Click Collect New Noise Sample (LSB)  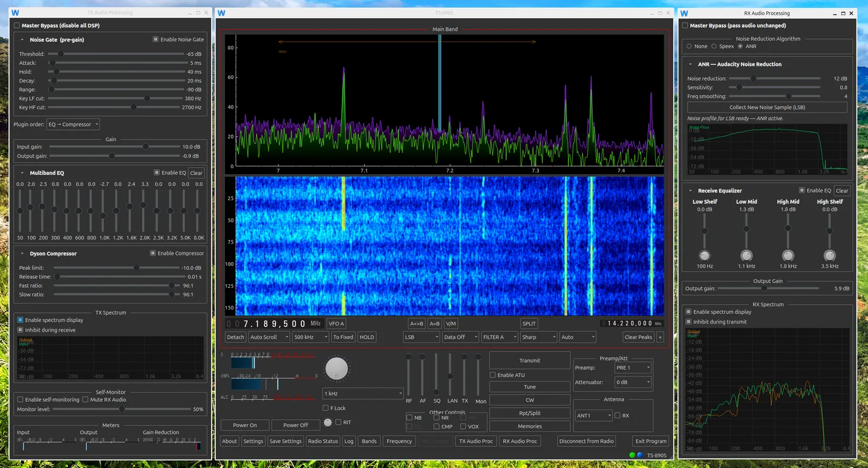pyautogui.click(x=767, y=107)
